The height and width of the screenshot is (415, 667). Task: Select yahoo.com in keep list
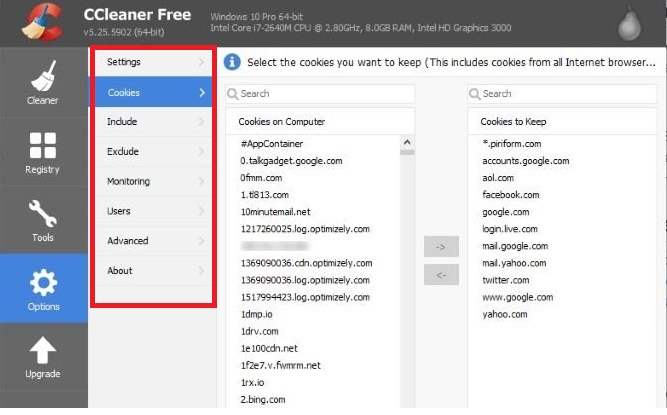505,314
